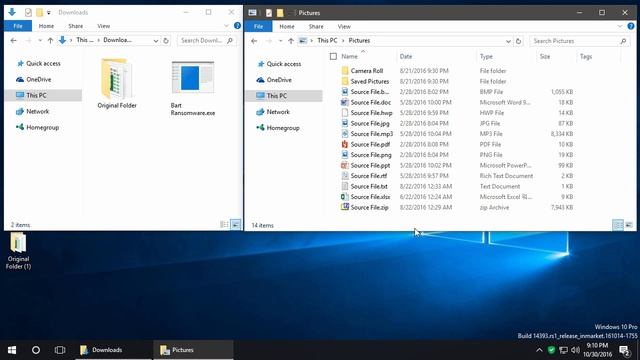Open Help in the Downloads window
The width and height of the screenshot is (640, 360).
237,26
